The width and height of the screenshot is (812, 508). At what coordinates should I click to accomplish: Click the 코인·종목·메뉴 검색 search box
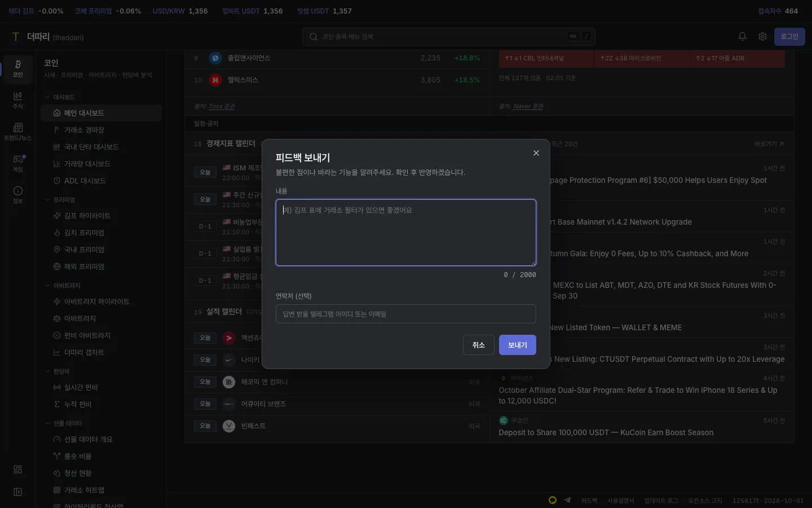(449, 37)
